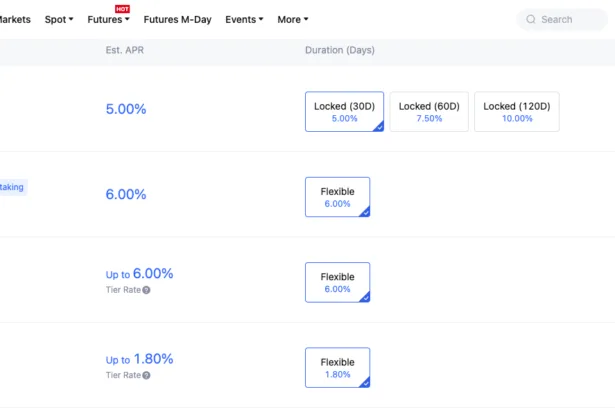Click the Tier Rate help icon under Up to 1.80%

point(146,375)
